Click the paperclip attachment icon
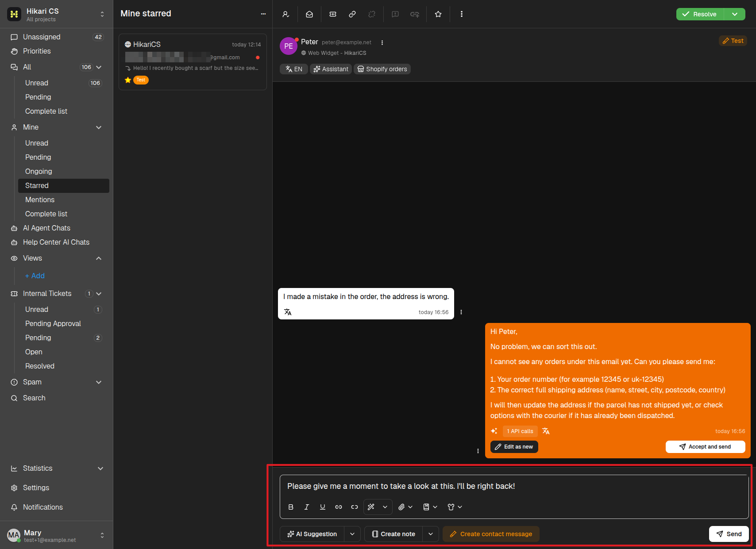The image size is (756, 549). pyautogui.click(x=401, y=507)
